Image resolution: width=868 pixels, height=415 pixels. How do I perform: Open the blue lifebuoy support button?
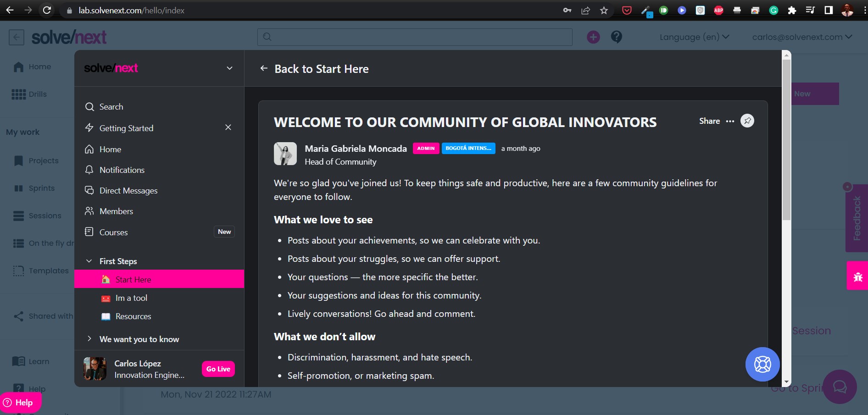pos(762,364)
